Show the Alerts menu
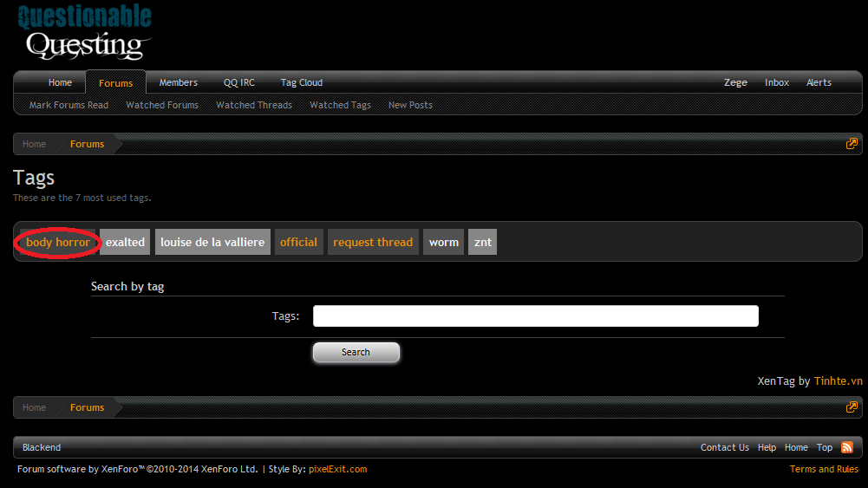Image resolution: width=868 pixels, height=488 pixels. [x=819, y=82]
